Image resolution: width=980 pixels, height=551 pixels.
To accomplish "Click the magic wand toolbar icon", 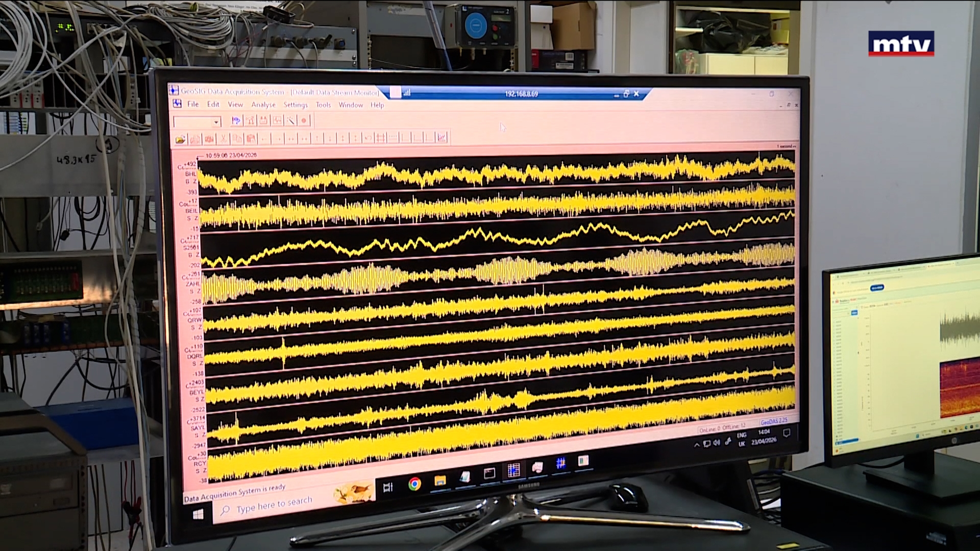I will pos(290,120).
